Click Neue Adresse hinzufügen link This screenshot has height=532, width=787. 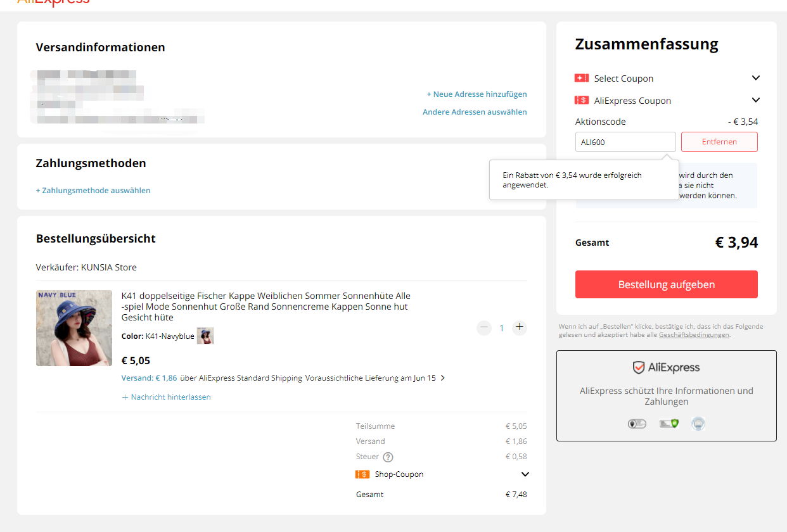(477, 94)
